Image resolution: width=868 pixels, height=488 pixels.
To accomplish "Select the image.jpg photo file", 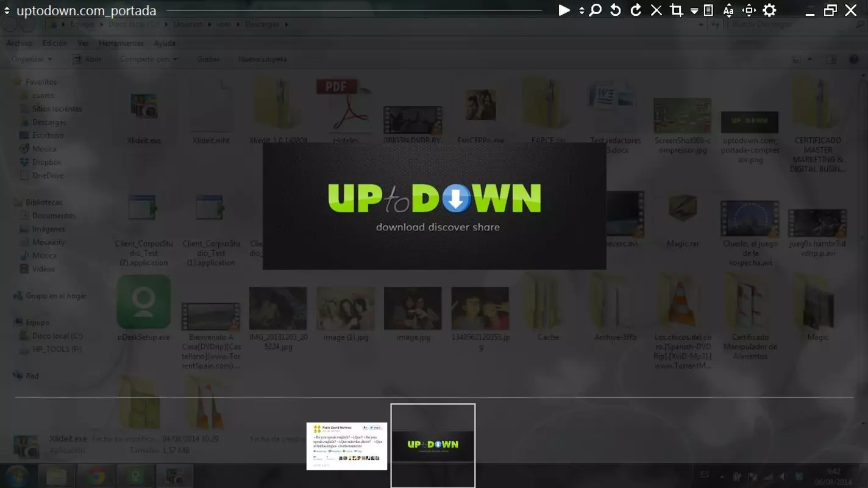I will click(413, 308).
